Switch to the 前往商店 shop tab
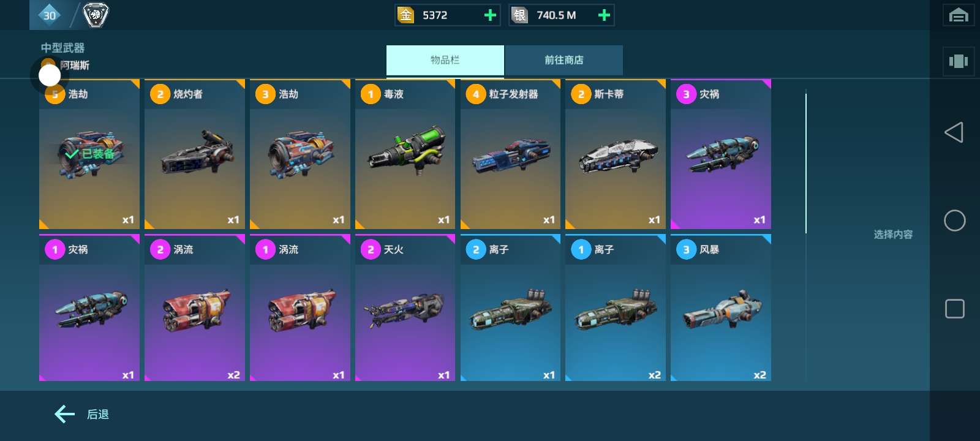Viewport: 980px width, 441px height. [564, 60]
